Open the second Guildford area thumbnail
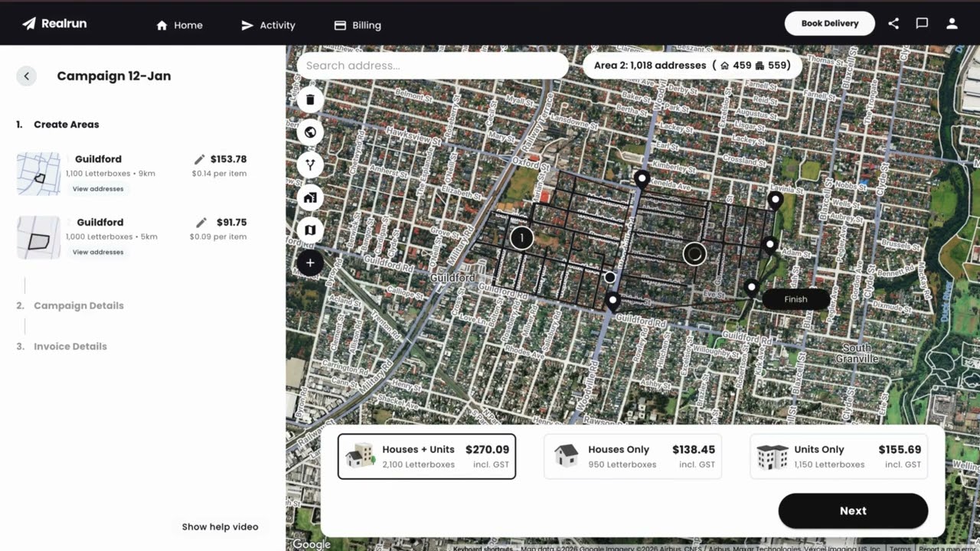980x551 pixels. click(x=39, y=237)
